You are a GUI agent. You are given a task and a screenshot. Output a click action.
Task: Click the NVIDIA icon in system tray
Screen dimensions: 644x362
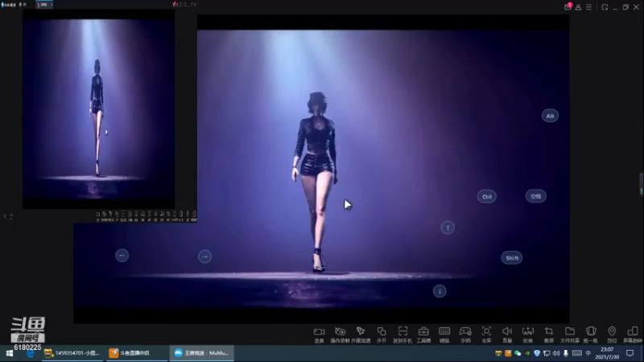pos(527,353)
